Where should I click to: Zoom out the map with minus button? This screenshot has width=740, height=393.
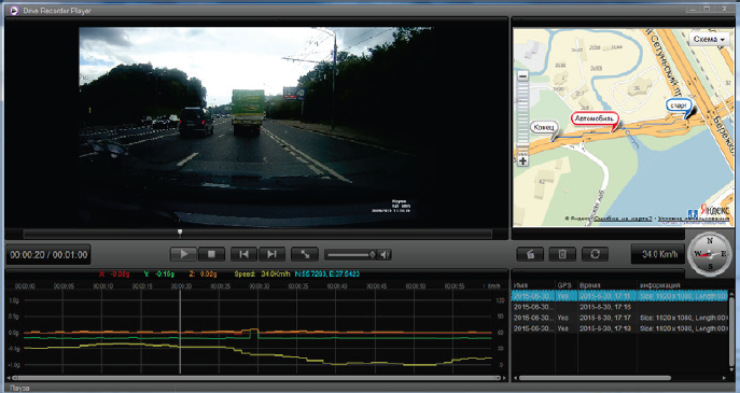tap(522, 76)
